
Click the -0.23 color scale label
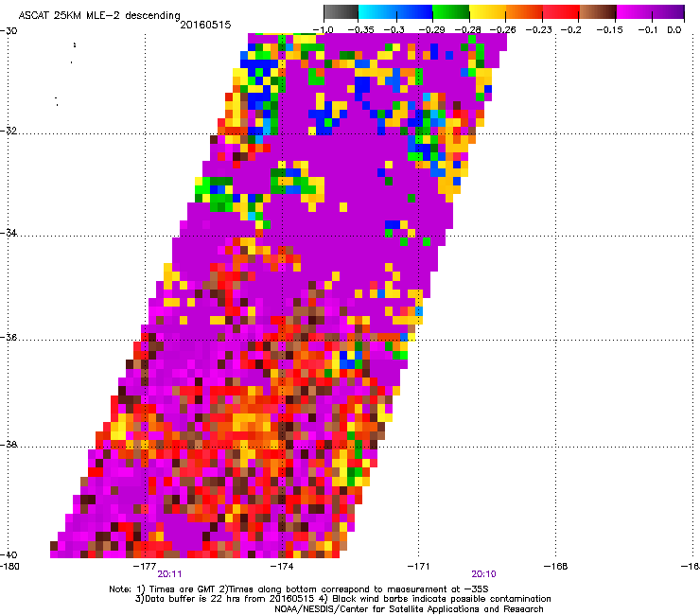point(538,30)
